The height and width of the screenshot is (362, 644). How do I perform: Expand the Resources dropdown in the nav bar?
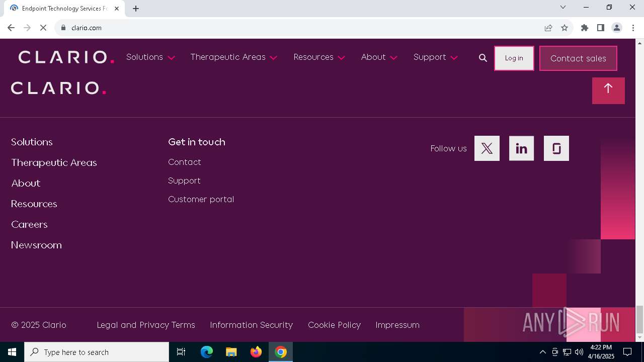(x=319, y=57)
